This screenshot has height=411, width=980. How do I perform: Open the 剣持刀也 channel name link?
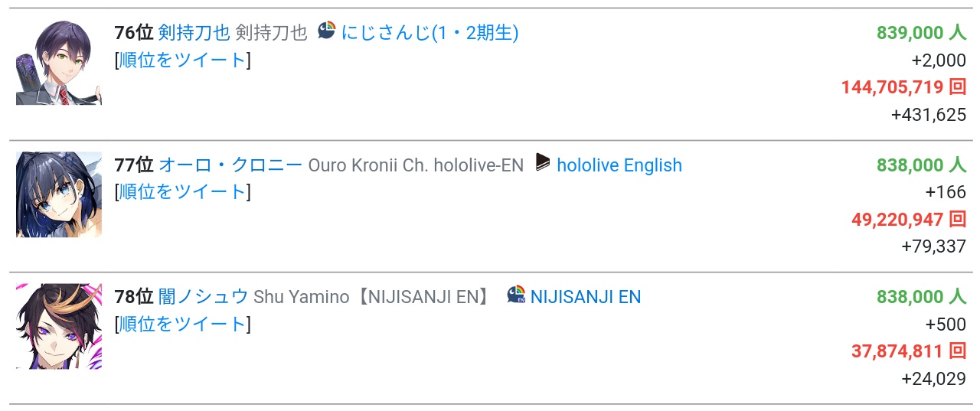(194, 32)
